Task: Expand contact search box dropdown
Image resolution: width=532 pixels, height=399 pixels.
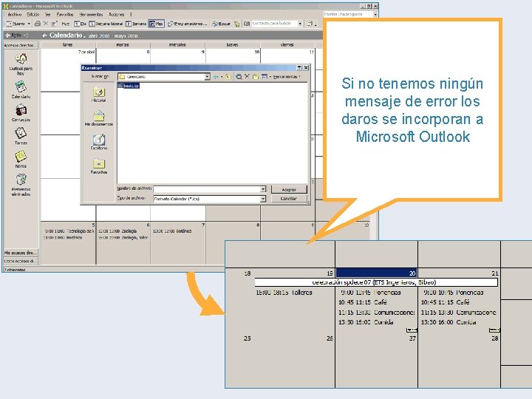Action: [300, 24]
